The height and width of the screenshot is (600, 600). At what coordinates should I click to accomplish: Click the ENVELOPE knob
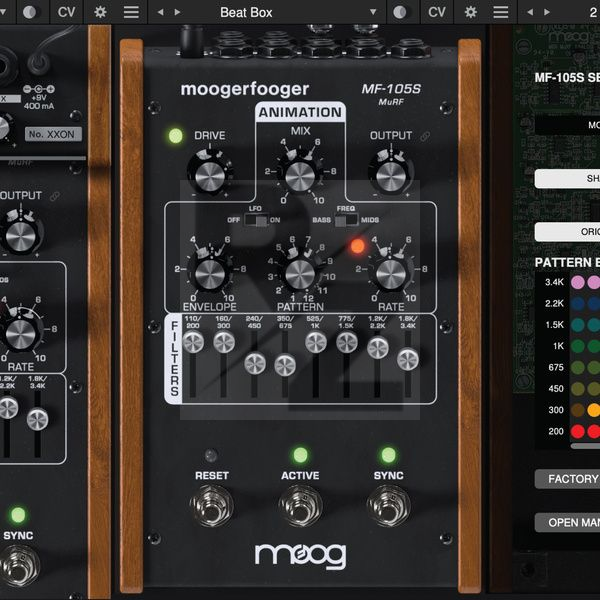point(210,274)
